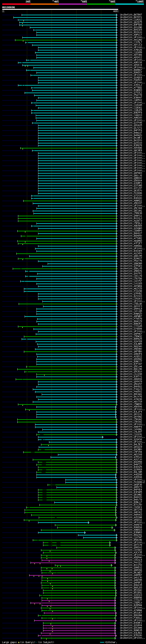The image size is (146, 644).
Task: Open hit UniRef100_Q753C2
Action: tap(131, 93)
